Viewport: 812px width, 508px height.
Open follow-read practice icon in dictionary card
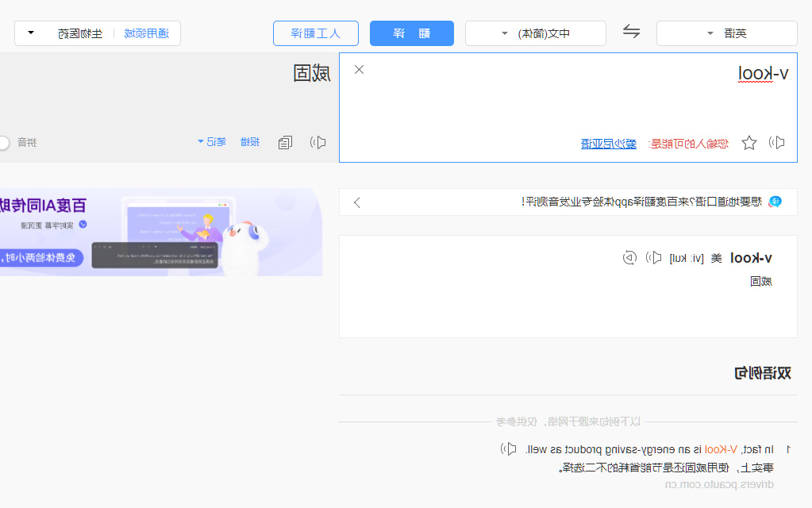tap(629, 257)
